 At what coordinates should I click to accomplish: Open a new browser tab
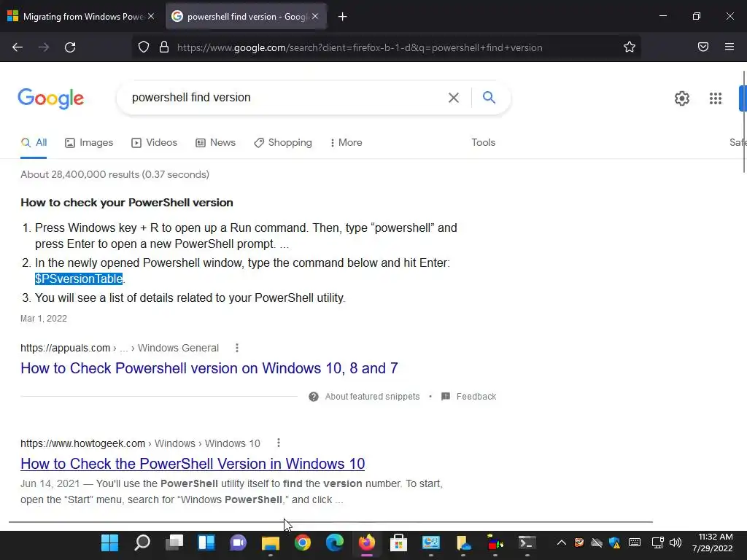coord(343,17)
